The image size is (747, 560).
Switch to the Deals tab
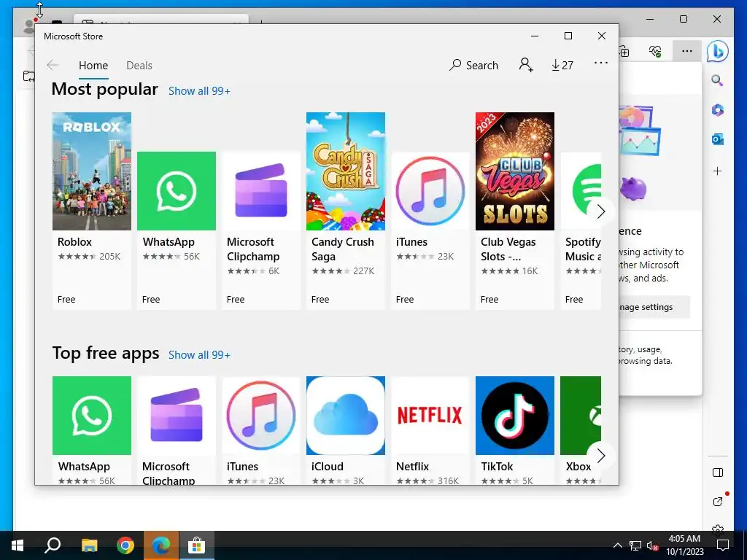pyautogui.click(x=139, y=65)
